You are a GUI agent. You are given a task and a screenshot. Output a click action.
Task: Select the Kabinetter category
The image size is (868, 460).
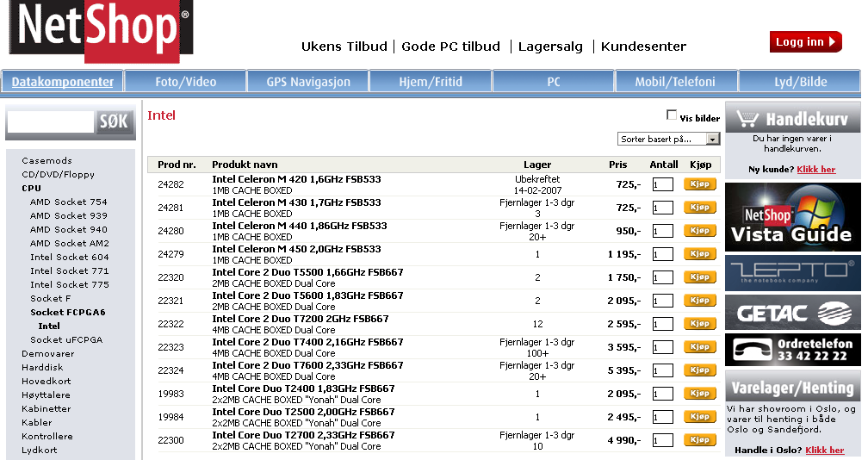(46, 408)
